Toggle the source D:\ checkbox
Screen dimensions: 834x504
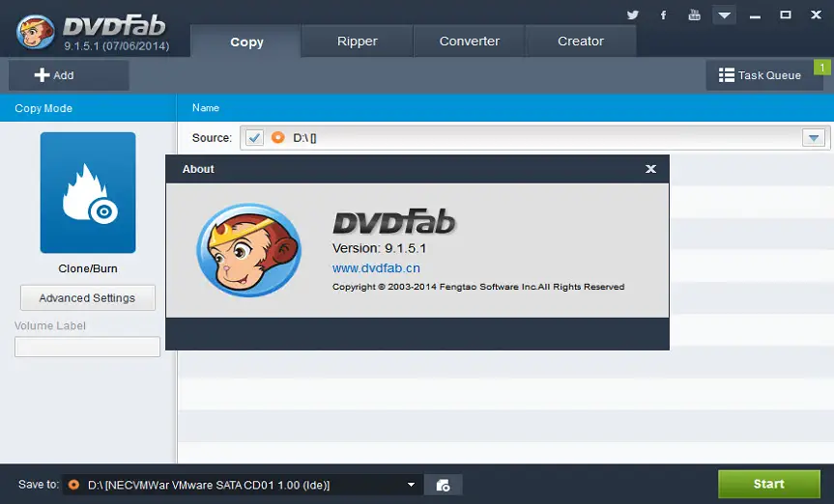click(x=254, y=138)
